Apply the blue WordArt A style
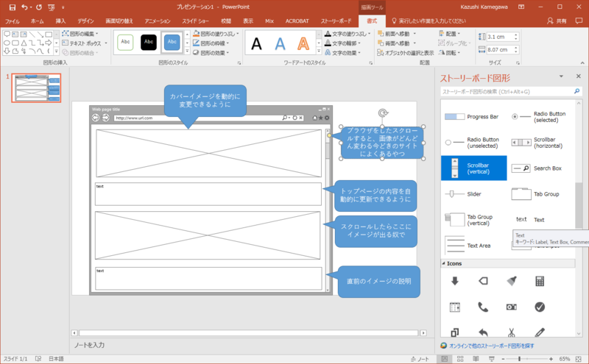589x364 pixels. point(280,44)
